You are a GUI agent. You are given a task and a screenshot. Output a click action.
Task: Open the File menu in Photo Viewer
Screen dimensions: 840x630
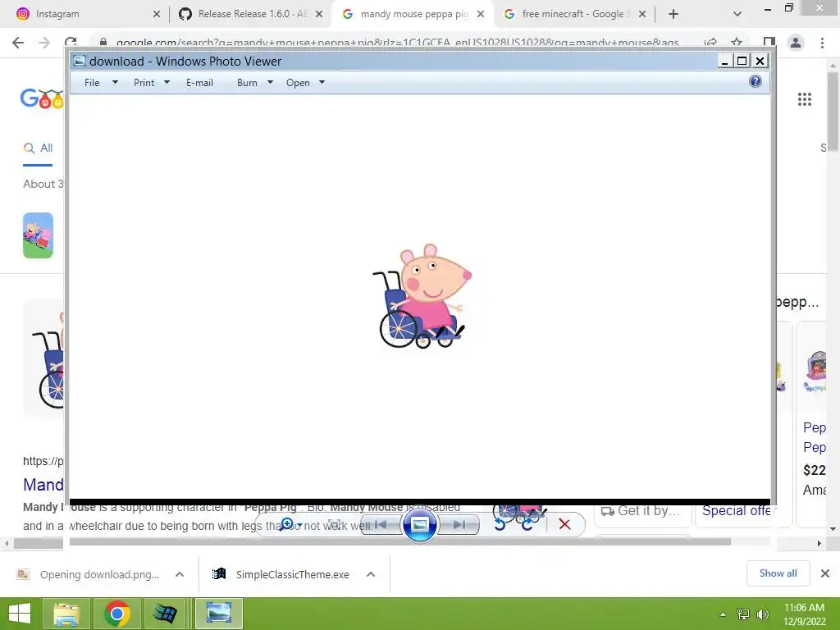pos(92,83)
